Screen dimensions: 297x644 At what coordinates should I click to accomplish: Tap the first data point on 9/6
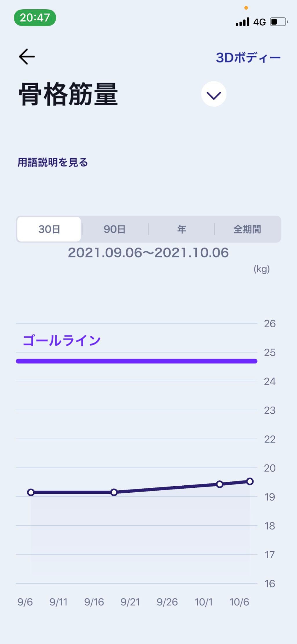point(31,492)
